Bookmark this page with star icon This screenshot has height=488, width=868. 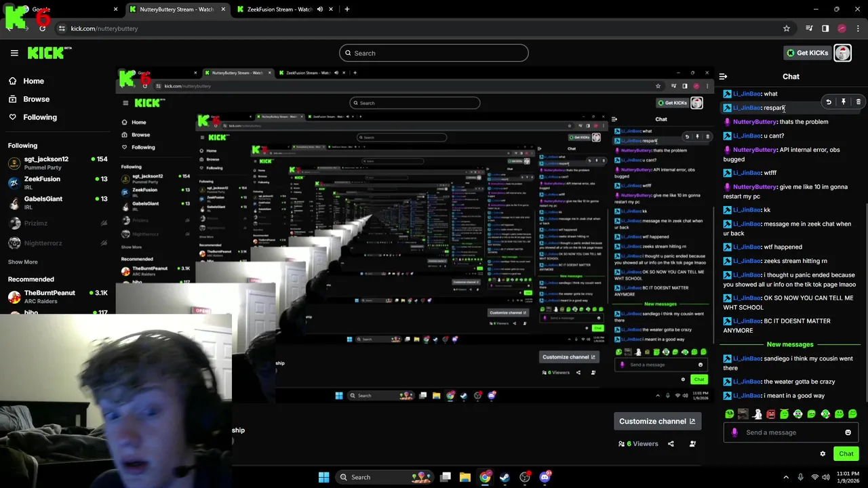point(786,28)
